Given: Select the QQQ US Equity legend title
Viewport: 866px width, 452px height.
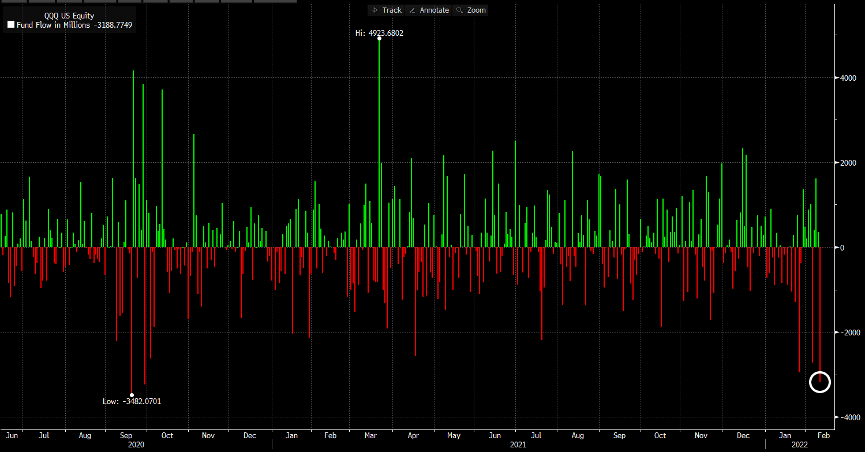Looking at the screenshot, I should 69,15.
